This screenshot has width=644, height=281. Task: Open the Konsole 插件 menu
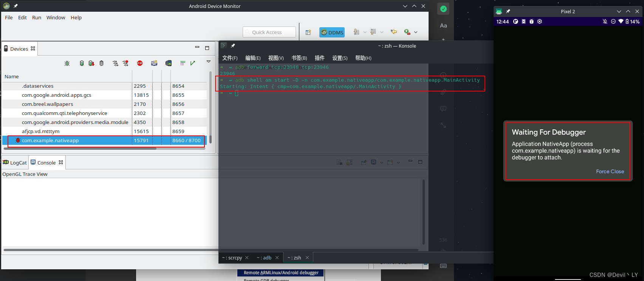pos(319,58)
